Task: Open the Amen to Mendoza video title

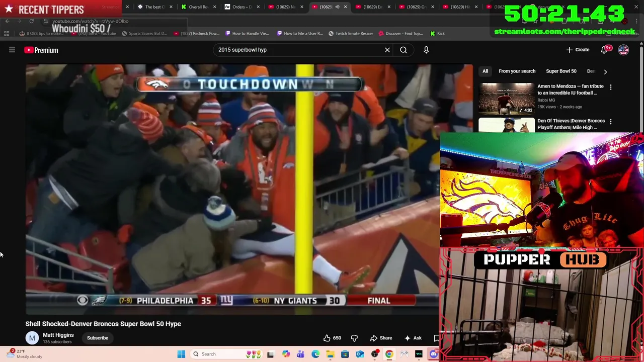Action: pos(571,89)
